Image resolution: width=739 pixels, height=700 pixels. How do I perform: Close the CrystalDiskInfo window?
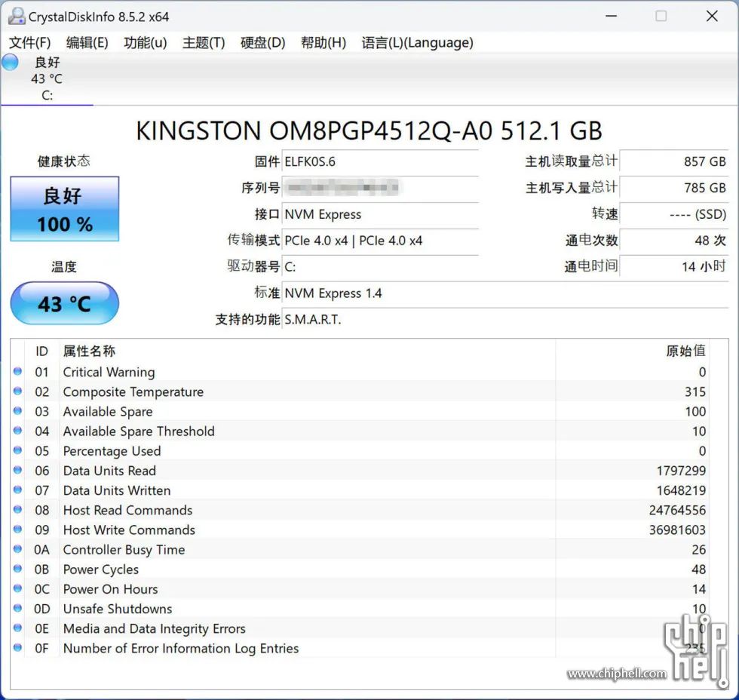point(712,16)
